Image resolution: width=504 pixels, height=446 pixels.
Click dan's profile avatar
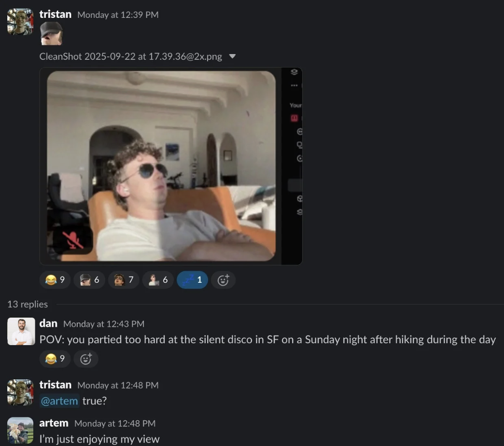pyautogui.click(x=21, y=331)
